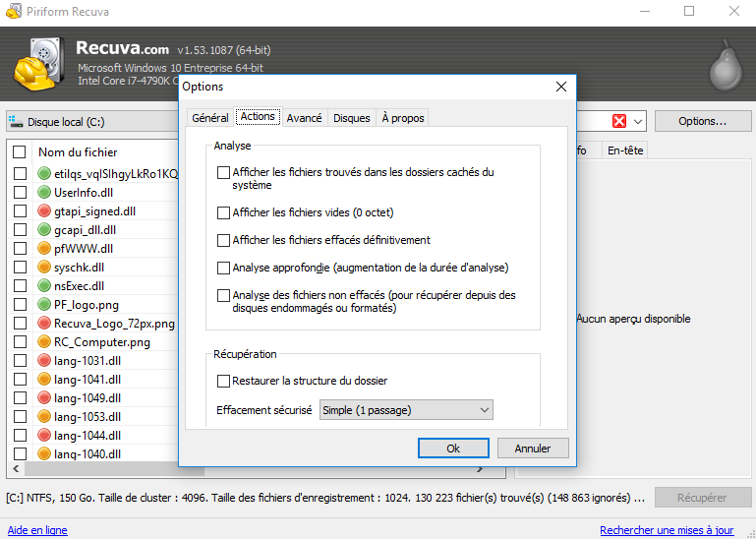
Task: Click the orange status dot beside lang-1041.dll
Action: [x=44, y=380]
